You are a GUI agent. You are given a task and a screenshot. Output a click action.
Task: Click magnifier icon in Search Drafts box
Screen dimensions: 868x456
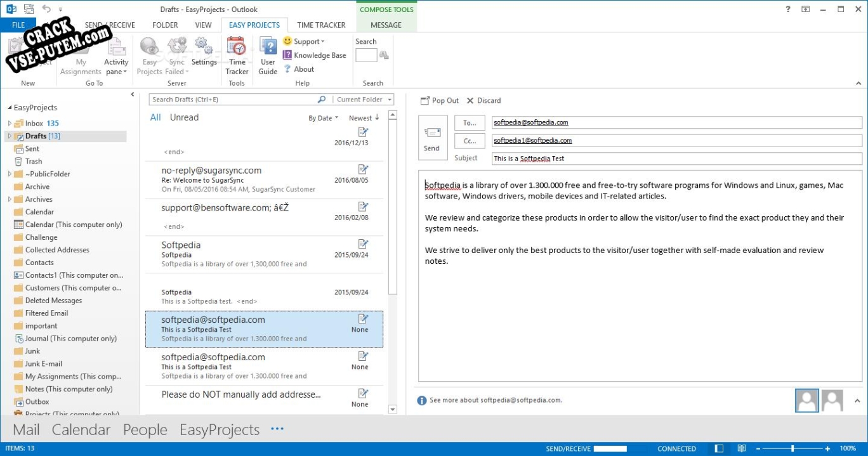point(321,100)
